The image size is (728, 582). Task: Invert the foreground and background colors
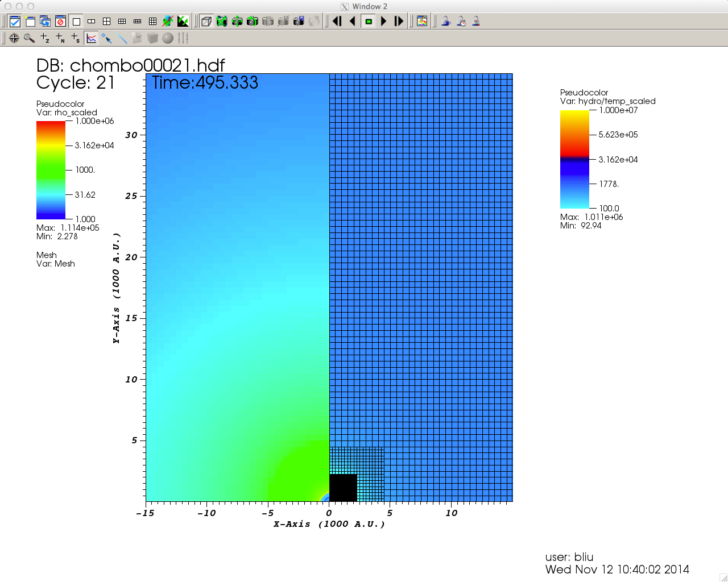pos(183,22)
